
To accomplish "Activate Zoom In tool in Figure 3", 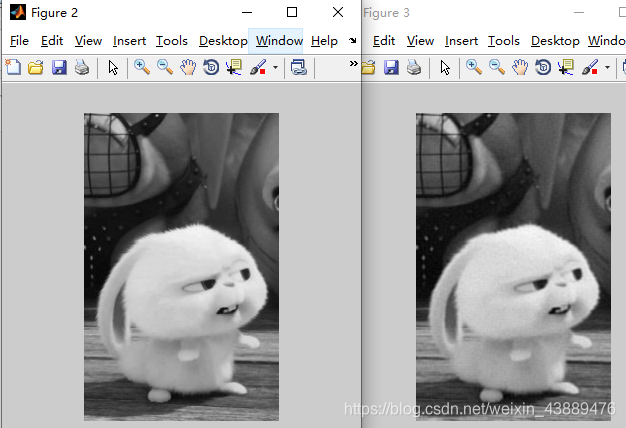I will [474, 67].
